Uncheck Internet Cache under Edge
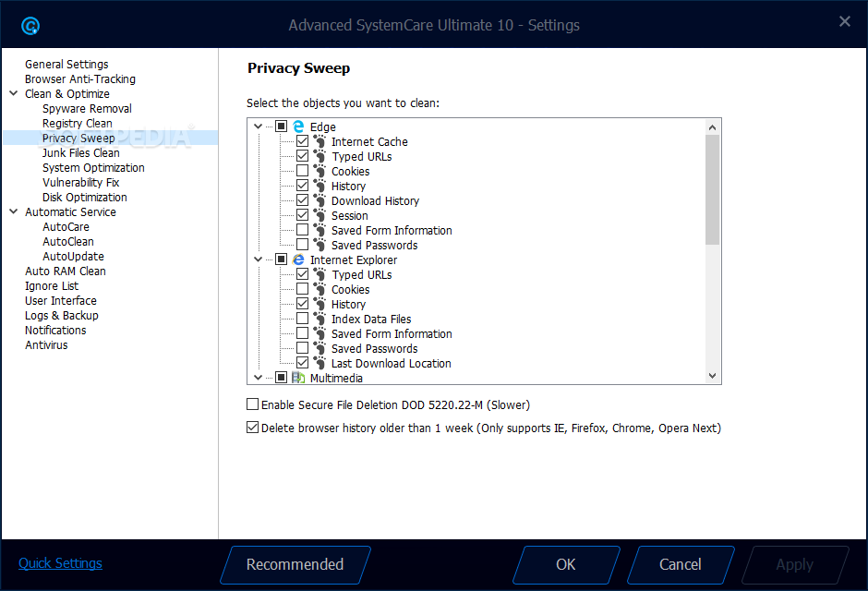The image size is (868, 591). [x=302, y=141]
